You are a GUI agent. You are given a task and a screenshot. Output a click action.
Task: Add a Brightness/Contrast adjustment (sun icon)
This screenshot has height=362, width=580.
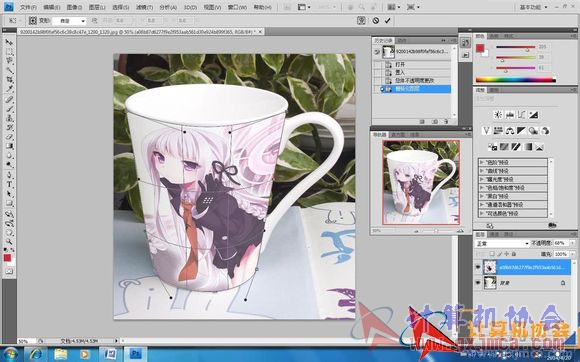point(498,115)
